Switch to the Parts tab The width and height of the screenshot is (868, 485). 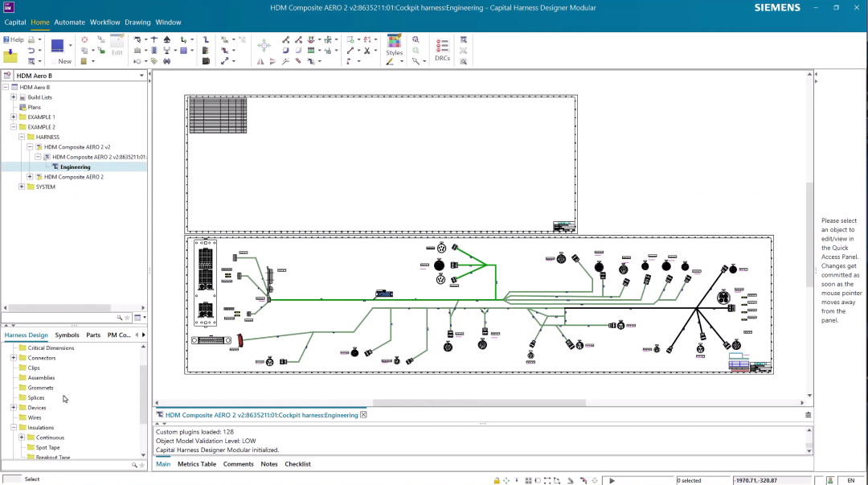coord(93,335)
